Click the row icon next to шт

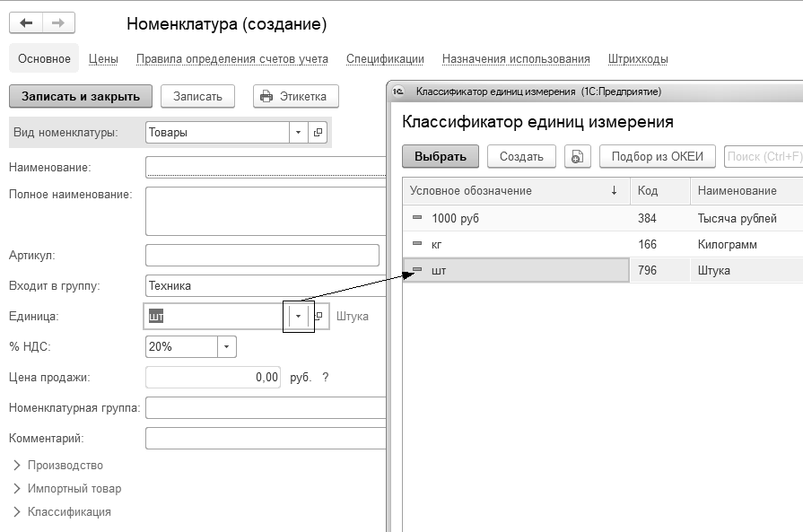click(x=417, y=269)
